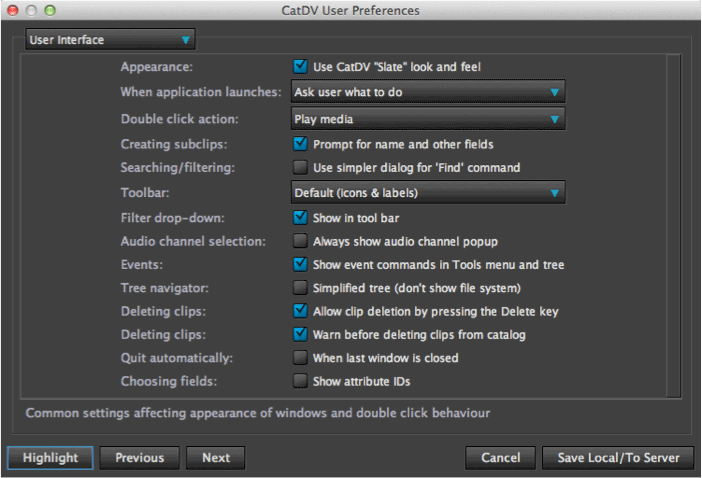Disable clip deletion by Delete key
The image size is (702, 478).
tap(300, 311)
